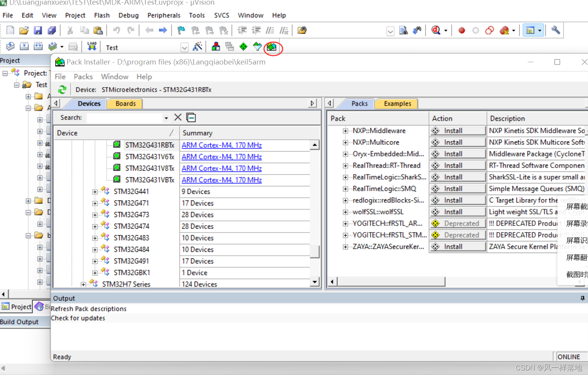The height and width of the screenshot is (375, 588).
Task: Start the debug session via the red d icon
Action: [x=436, y=30]
